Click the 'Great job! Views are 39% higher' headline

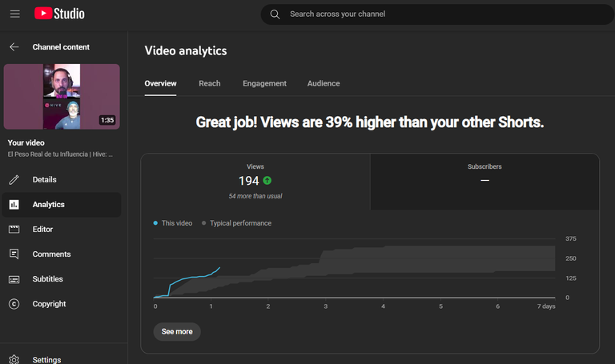[x=370, y=122]
